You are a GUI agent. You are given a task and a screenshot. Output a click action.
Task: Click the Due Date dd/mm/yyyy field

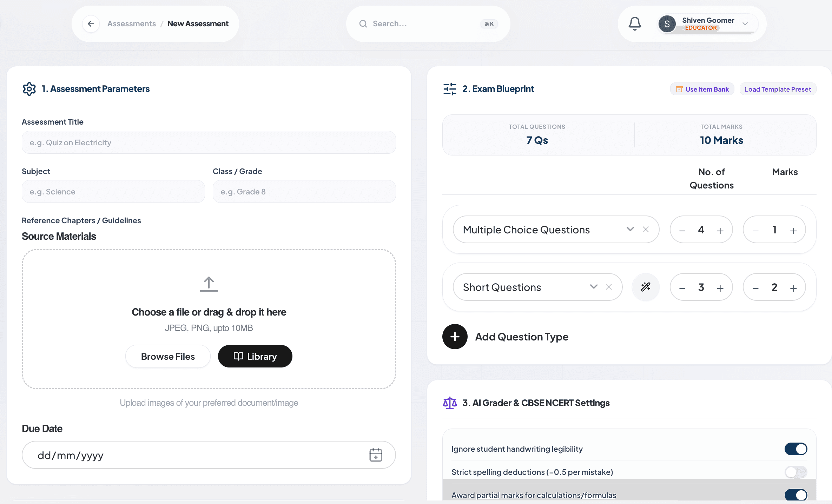[x=209, y=455]
